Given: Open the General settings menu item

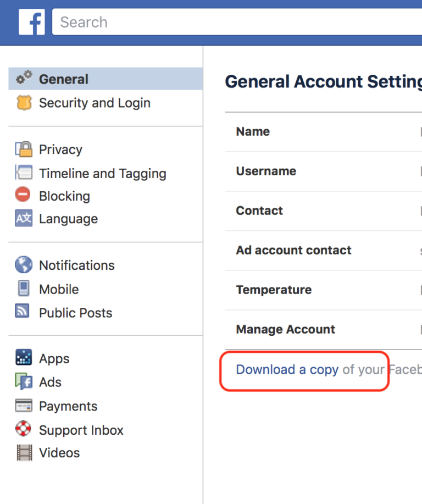Looking at the screenshot, I should coord(105,79).
